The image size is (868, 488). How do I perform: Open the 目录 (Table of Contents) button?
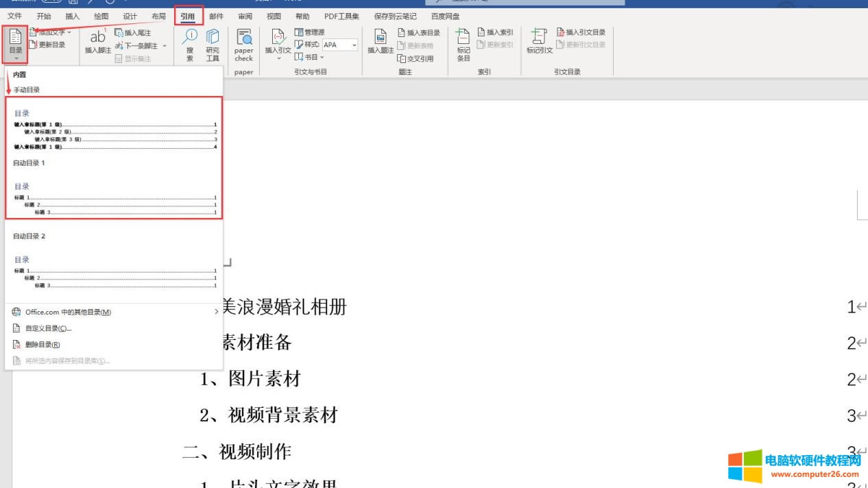click(x=15, y=44)
